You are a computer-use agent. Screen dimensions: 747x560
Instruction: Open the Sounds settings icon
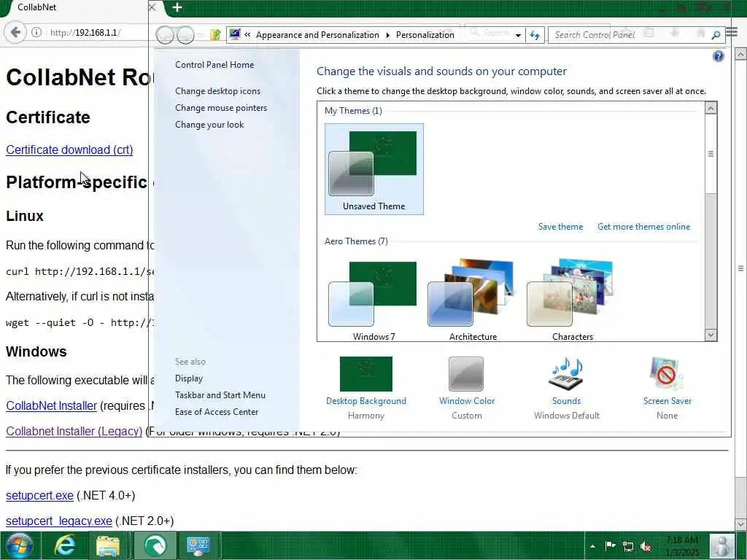566,374
